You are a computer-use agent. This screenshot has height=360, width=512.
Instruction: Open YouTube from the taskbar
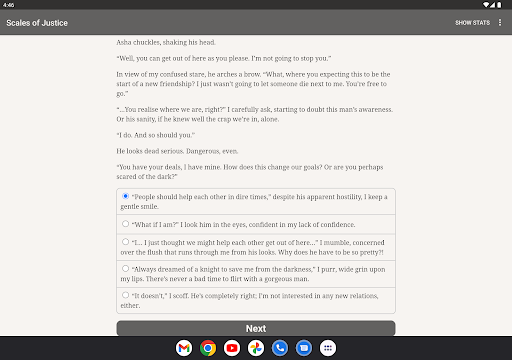[232, 348]
